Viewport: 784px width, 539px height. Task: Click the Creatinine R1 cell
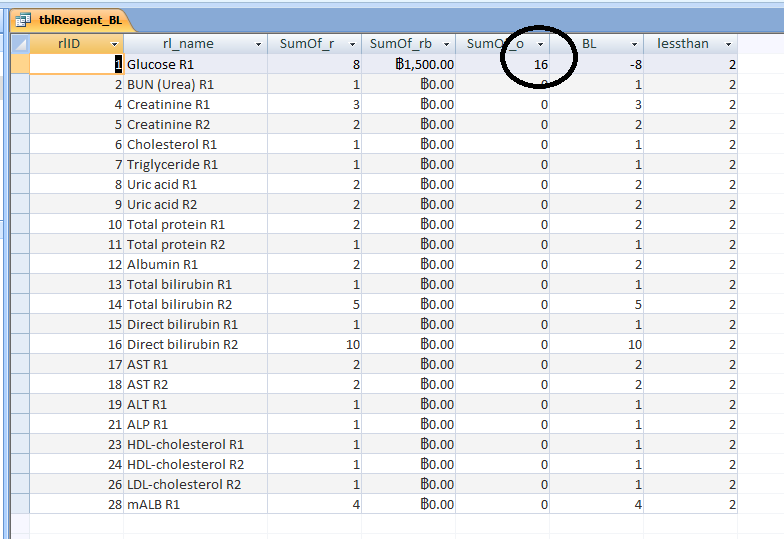pos(196,104)
